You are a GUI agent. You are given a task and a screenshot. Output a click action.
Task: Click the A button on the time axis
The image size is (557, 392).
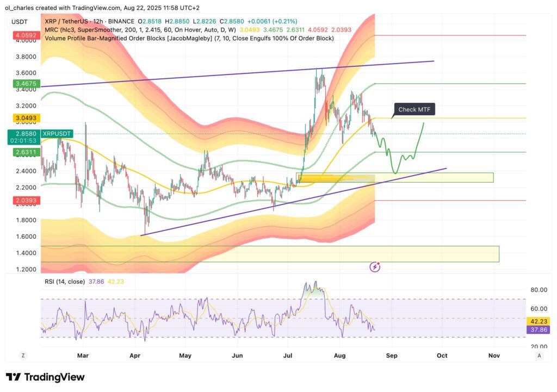tap(539, 355)
